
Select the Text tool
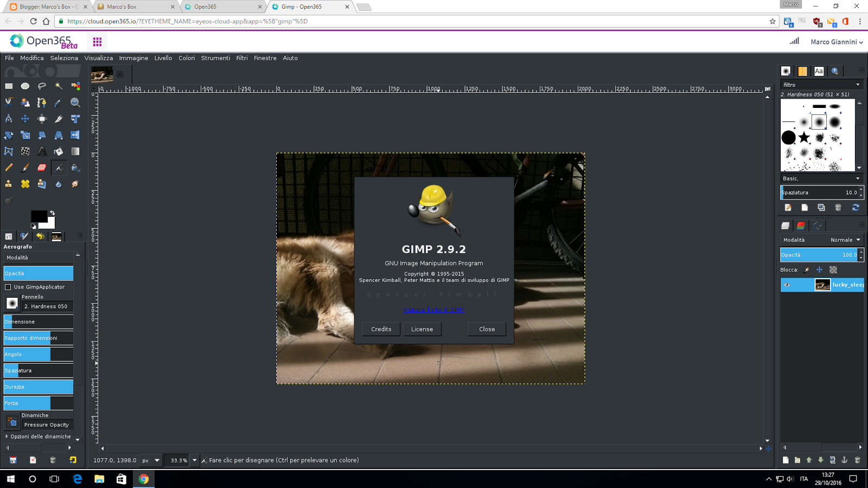(x=42, y=151)
